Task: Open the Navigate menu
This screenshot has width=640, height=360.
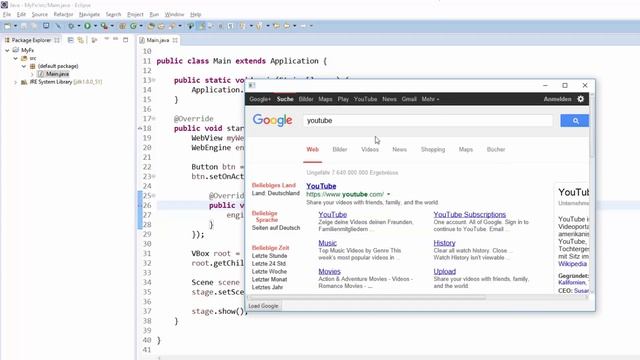Action: click(x=89, y=14)
